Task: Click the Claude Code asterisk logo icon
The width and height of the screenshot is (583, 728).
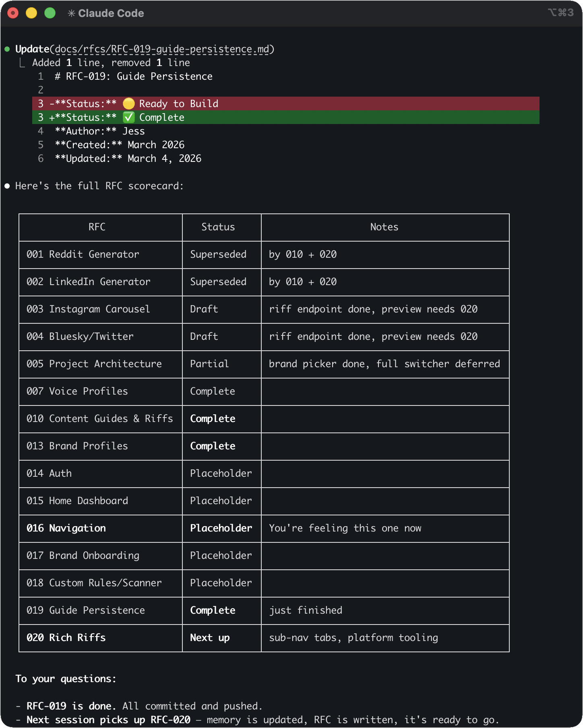Action: point(72,13)
